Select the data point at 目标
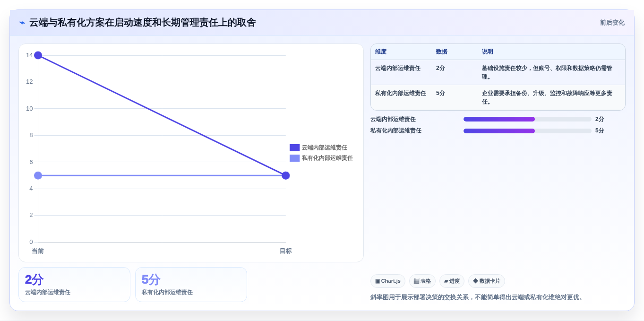644x321 pixels. (x=286, y=175)
